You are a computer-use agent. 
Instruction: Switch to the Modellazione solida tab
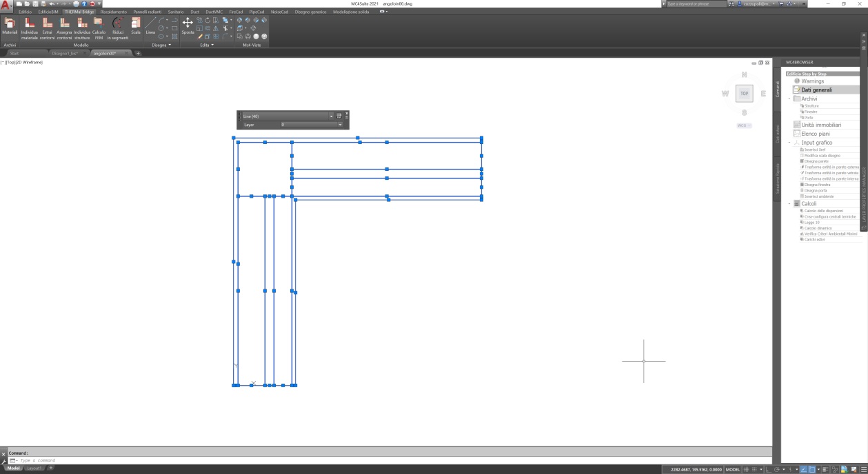tap(351, 12)
